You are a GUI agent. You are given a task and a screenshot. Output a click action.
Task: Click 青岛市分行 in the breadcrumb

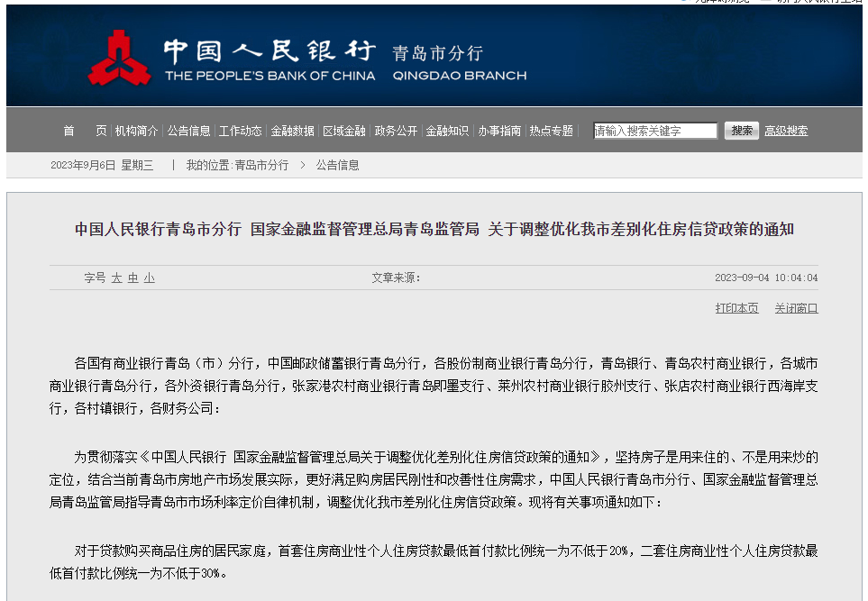[x=261, y=165]
